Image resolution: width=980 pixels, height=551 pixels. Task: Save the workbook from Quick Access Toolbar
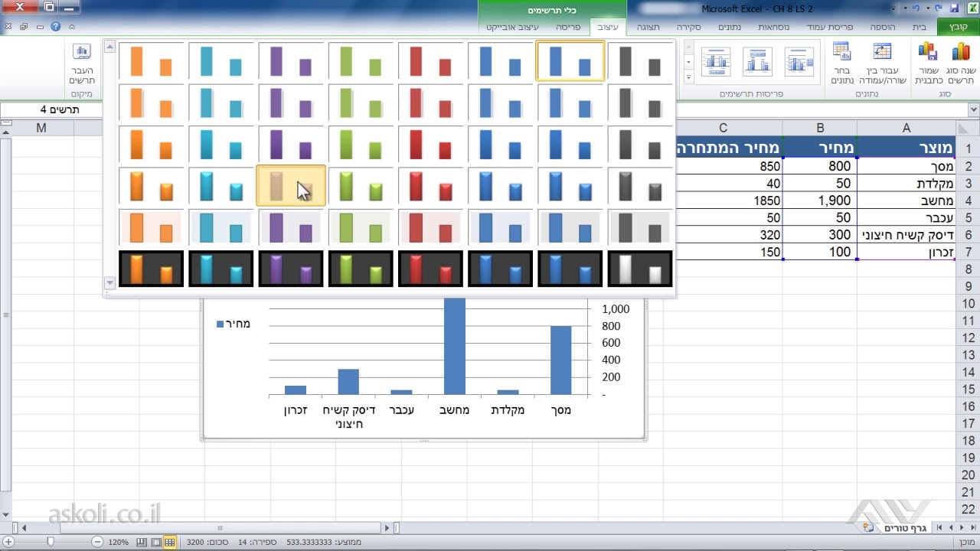click(x=954, y=8)
